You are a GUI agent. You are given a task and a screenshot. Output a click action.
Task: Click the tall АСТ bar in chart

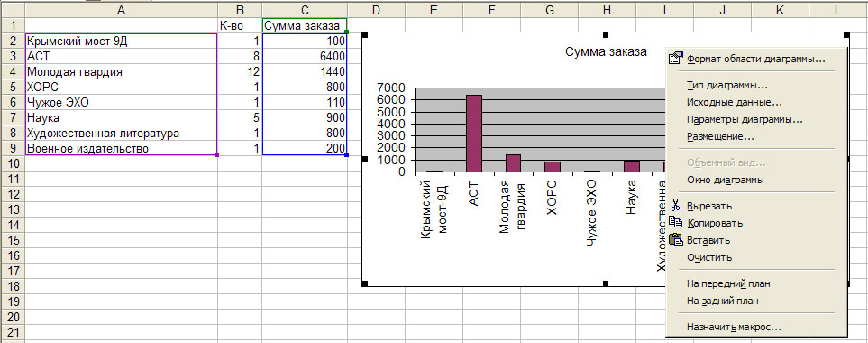pos(474,134)
